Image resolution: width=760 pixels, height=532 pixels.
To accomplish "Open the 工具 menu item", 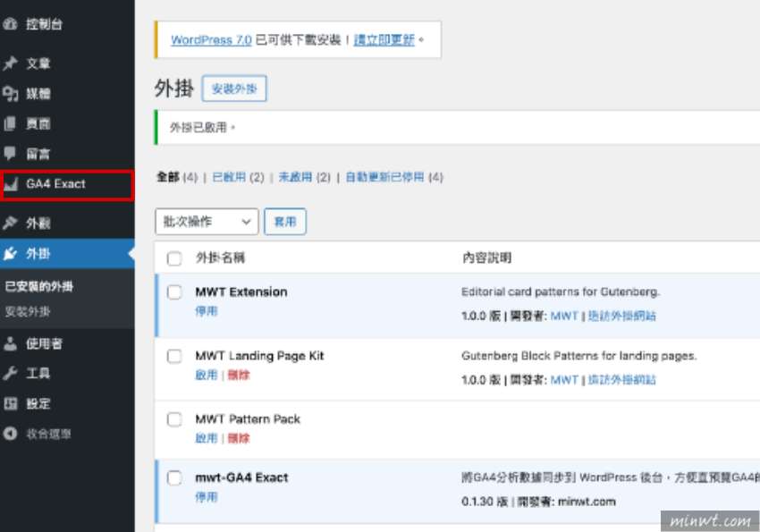I will (x=38, y=373).
